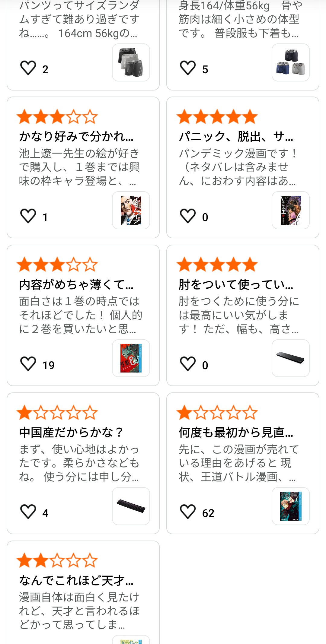Open navy and gray boxer shorts thumbnail
This screenshot has width=326, height=644.
(x=291, y=62)
